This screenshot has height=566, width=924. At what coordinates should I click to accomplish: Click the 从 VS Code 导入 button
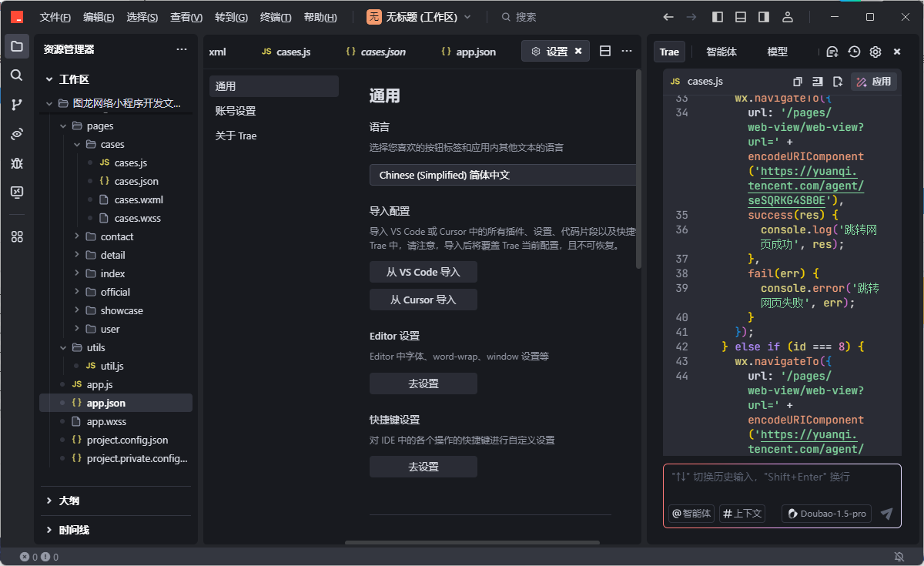point(423,272)
